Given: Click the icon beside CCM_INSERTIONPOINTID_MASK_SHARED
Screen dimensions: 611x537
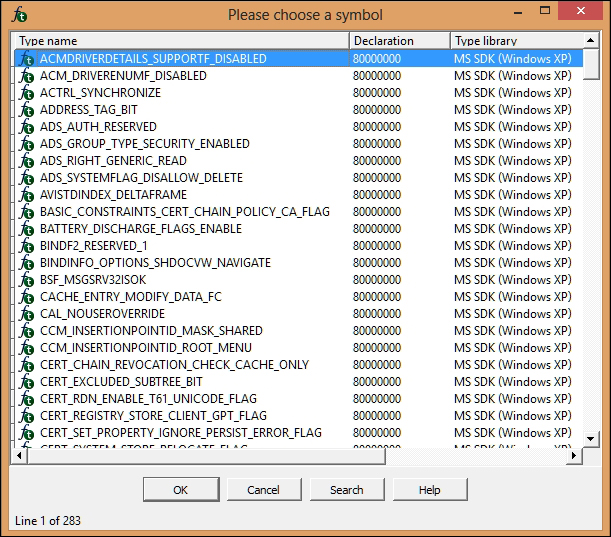Looking at the screenshot, I should tap(27, 330).
